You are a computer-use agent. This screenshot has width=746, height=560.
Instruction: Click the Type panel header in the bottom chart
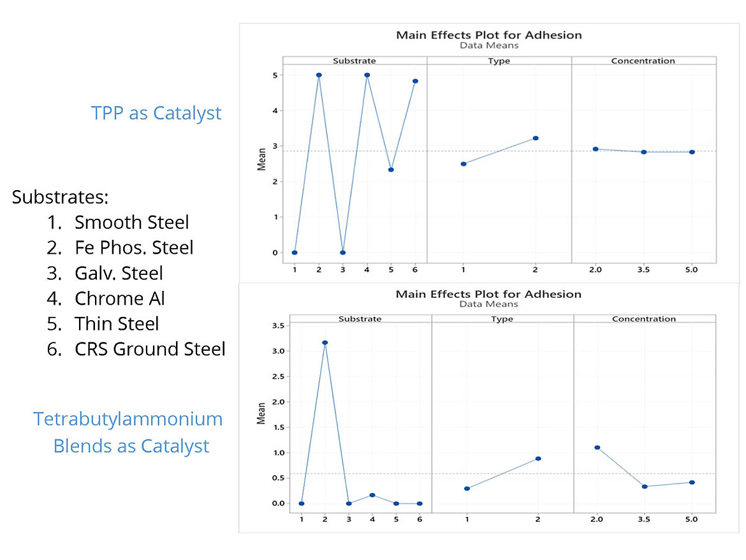click(502, 319)
